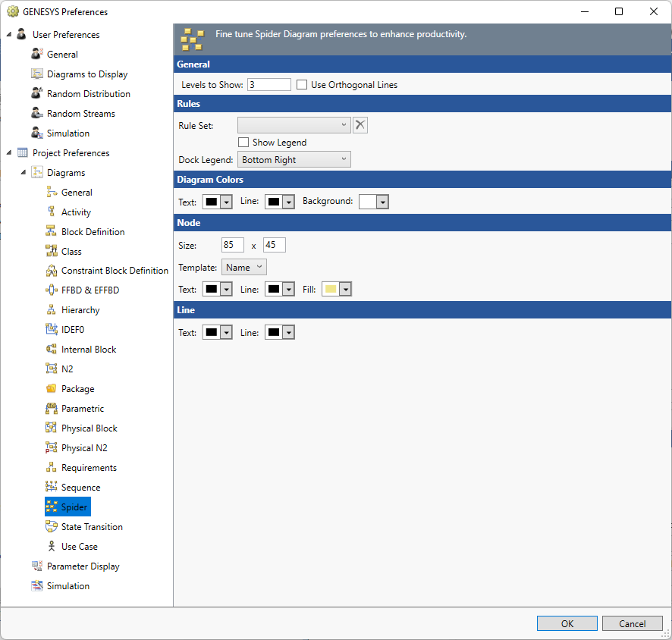This screenshot has height=640, width=672.
Task: Click the Package folder icon
Action: [52, 389]
